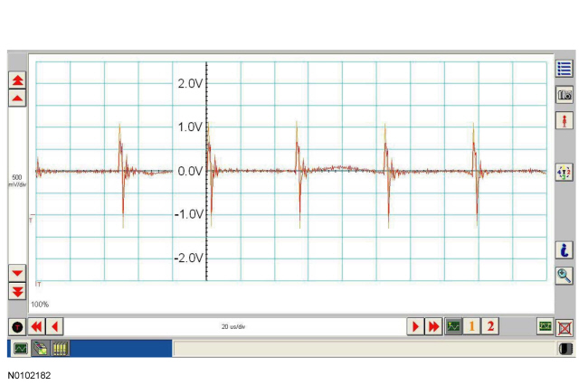Viewport: 588px width, 385px height.
Task: Toggle the green waveform display button left of channel 1
Action: (454, 326)
